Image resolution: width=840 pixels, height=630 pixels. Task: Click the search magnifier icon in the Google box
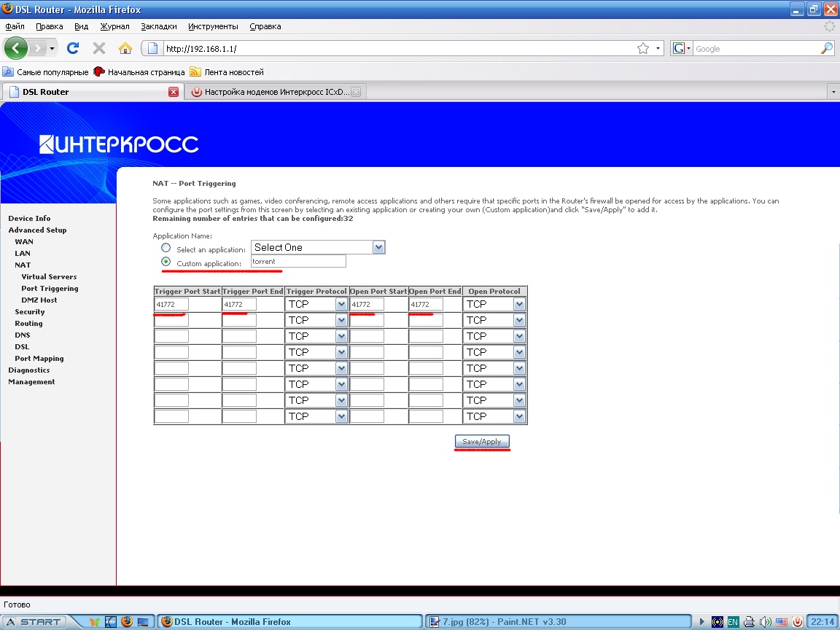826,48
